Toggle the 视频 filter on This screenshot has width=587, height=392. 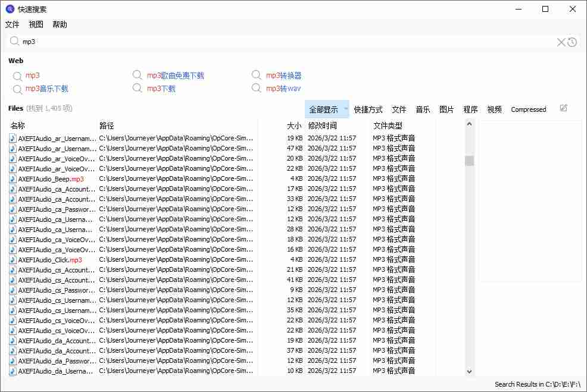click(x=494, y=109)
